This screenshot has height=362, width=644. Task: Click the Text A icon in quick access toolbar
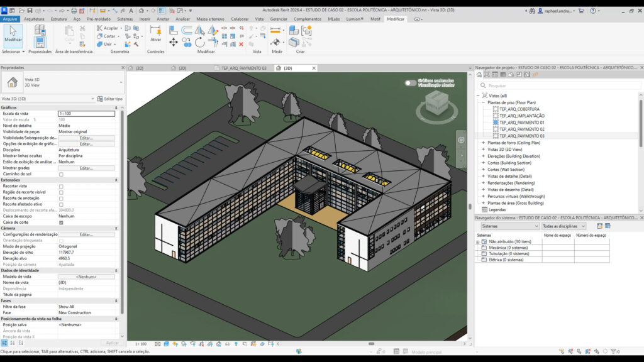[x=131, y=11]
